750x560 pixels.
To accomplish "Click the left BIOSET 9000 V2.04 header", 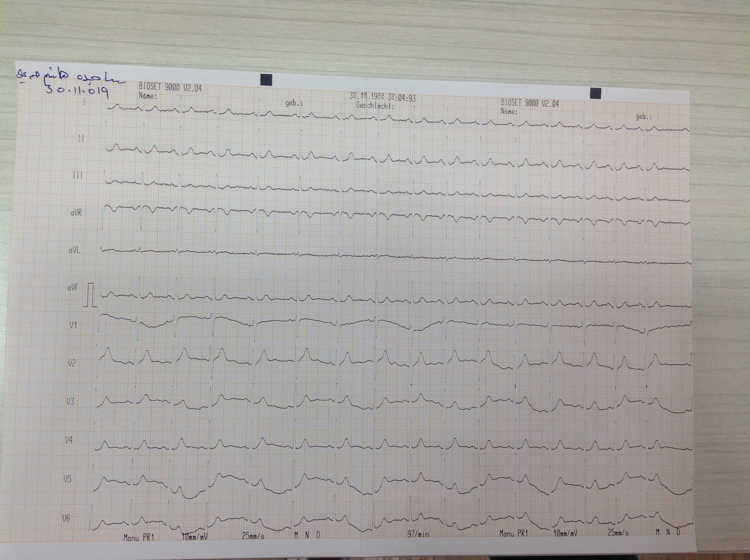I will [x=170, y=88].
